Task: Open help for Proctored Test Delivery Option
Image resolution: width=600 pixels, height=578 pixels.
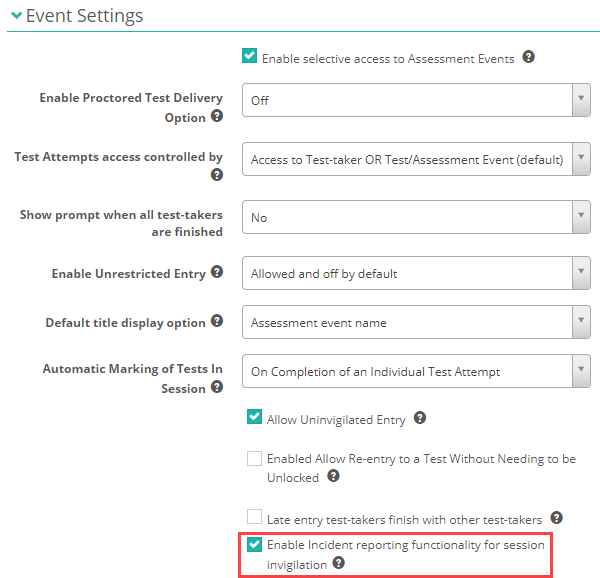Action: [216, 117]
